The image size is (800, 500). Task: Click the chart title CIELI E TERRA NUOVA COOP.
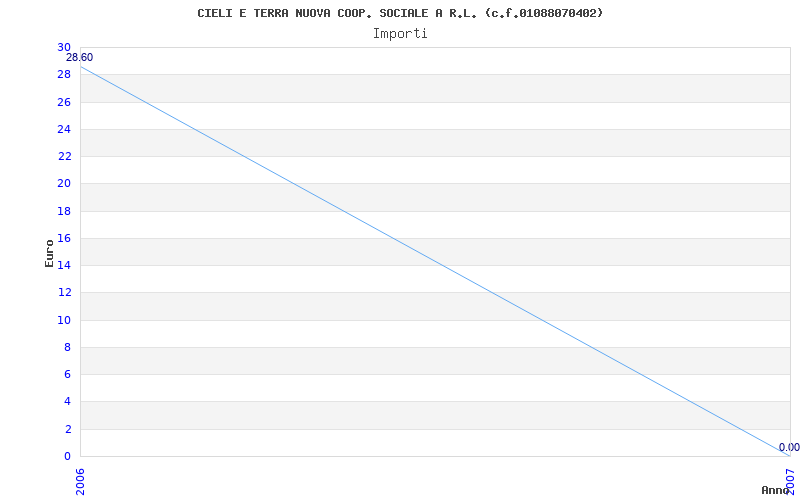point(400,14)
